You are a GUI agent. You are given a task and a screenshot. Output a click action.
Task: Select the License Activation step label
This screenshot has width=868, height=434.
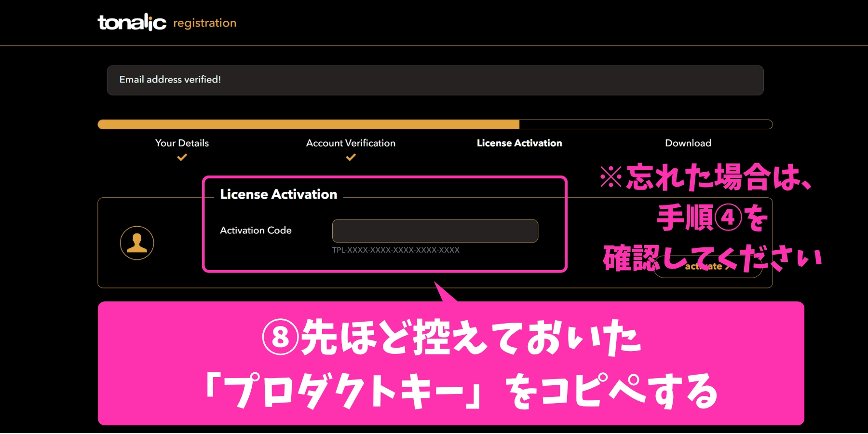coord(519,143)
